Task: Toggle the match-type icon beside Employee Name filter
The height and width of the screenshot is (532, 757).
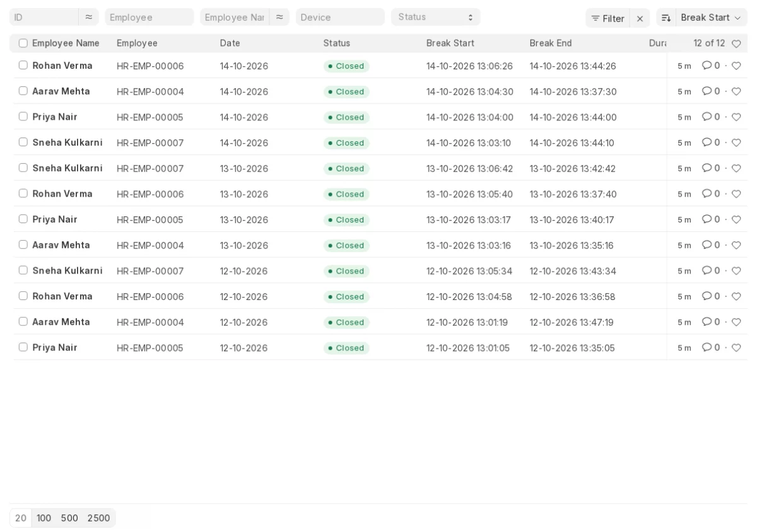Action: click(x=279, y=17)
